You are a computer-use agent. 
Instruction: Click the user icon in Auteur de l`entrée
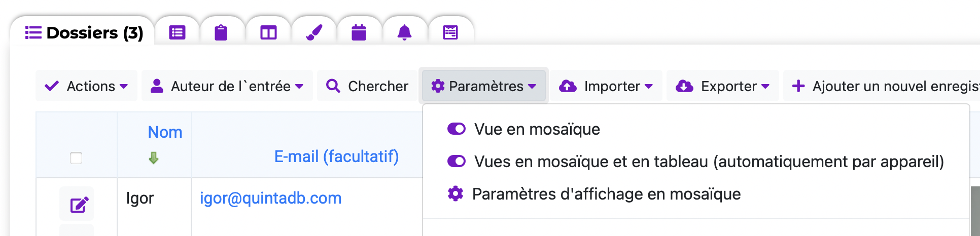(x=157, y=86)
